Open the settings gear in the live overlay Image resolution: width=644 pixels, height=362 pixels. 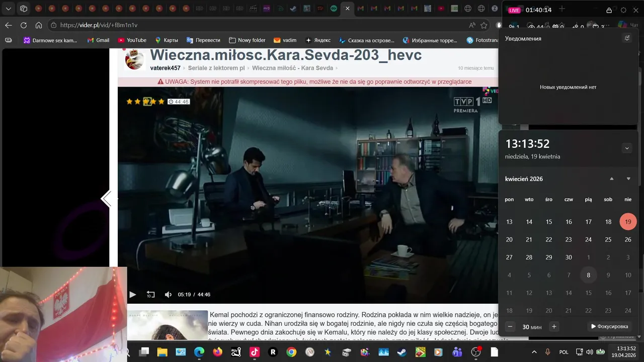point(623,10)
